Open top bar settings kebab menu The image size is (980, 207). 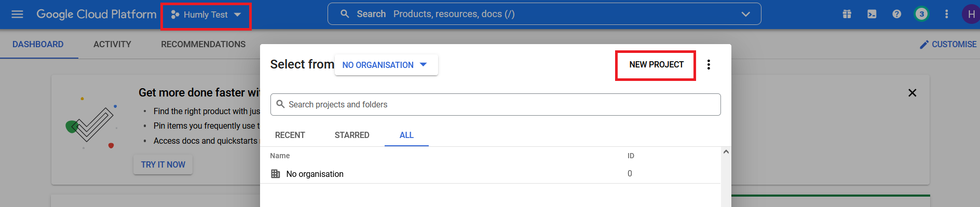click(947, 15)
